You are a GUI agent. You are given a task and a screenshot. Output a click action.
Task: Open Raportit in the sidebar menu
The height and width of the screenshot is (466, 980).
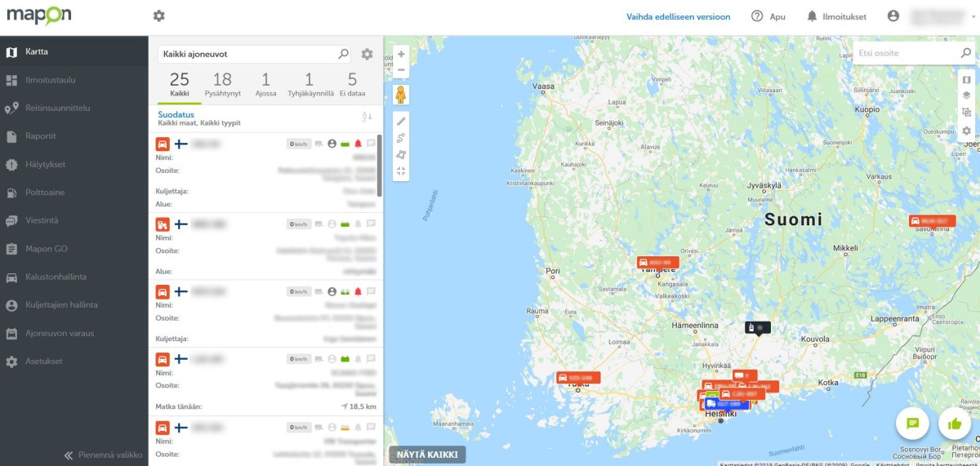(x=41, y=136)
